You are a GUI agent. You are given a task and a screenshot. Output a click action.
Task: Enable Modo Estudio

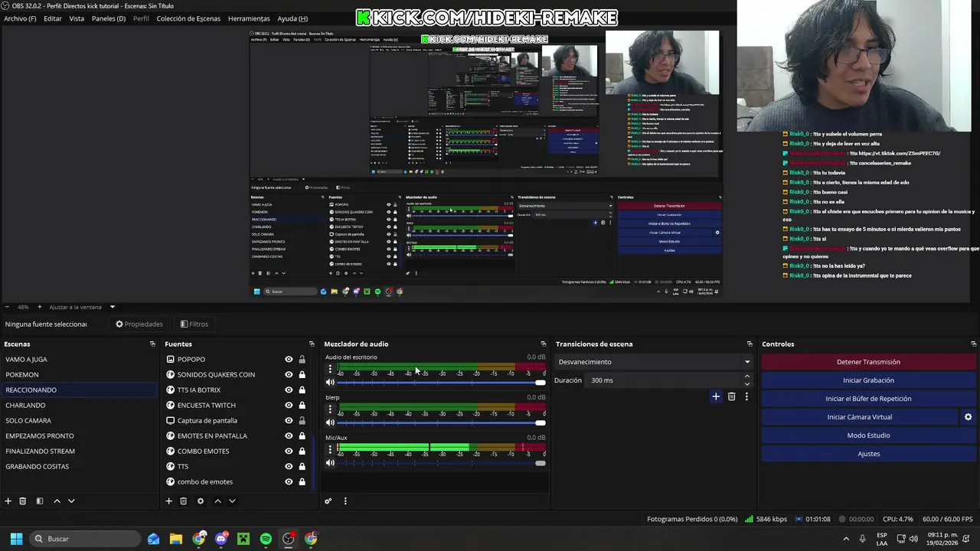click(x=868, y=435)
